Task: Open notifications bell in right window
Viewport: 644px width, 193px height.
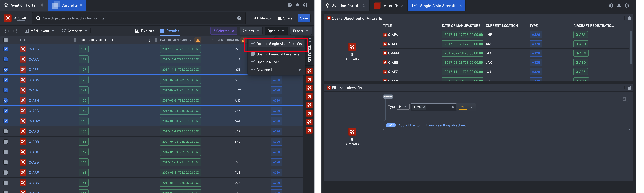Action: pyautogui.click(x=619, y=6)
